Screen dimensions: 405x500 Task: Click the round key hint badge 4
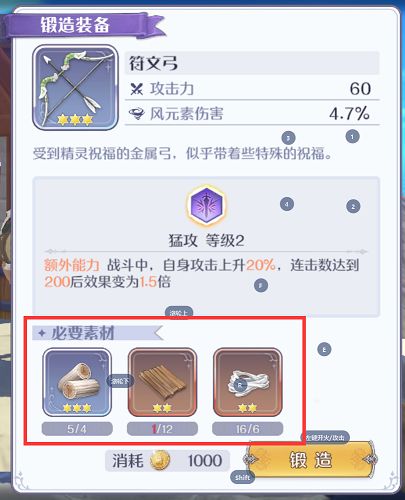pyautogui.click(x=287, y=204)
